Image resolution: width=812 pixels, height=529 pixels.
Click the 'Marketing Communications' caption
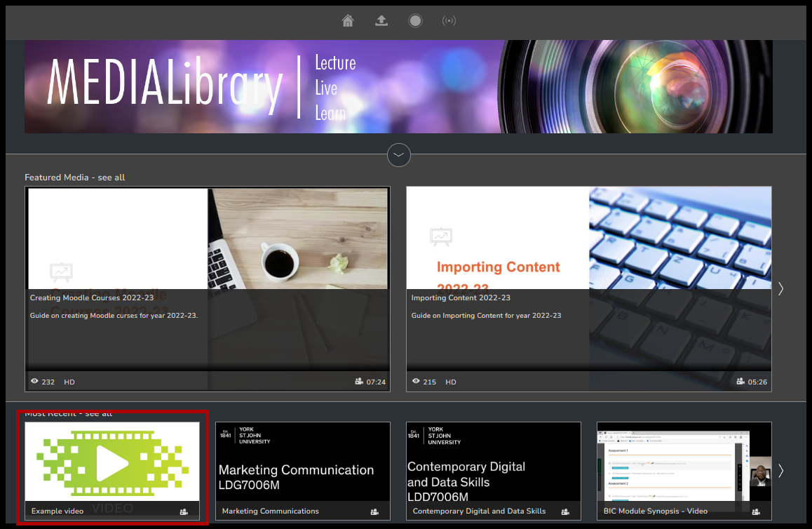[271, 511]
